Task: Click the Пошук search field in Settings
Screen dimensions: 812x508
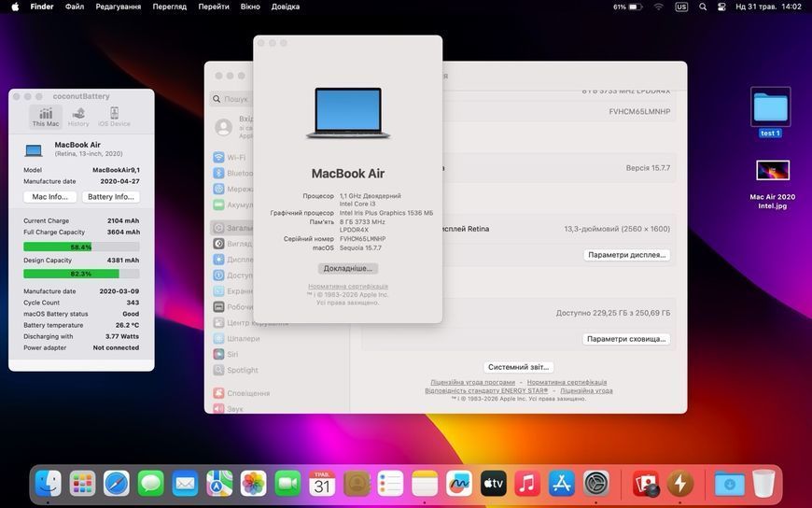Action: pos(232,98)
